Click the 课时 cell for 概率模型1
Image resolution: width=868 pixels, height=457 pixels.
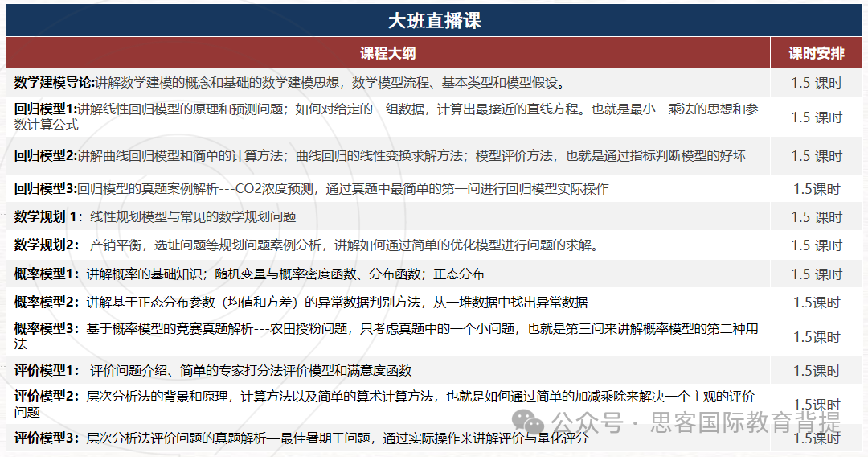pyautogui.click(x=816, y=274)
